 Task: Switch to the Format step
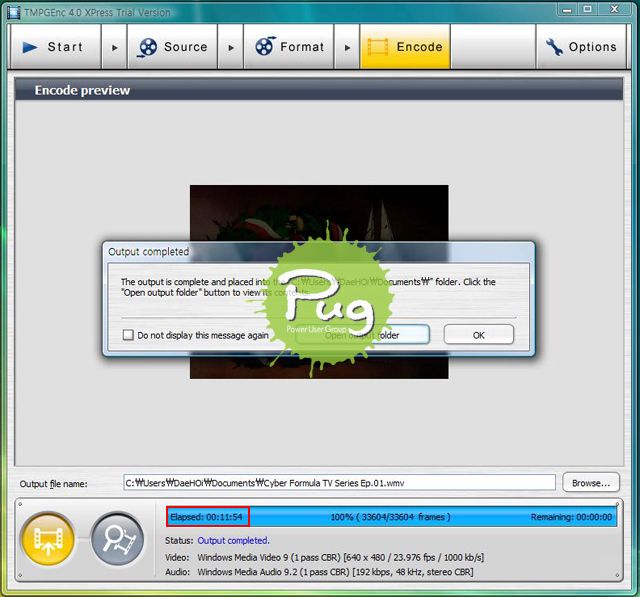(289, 47)
